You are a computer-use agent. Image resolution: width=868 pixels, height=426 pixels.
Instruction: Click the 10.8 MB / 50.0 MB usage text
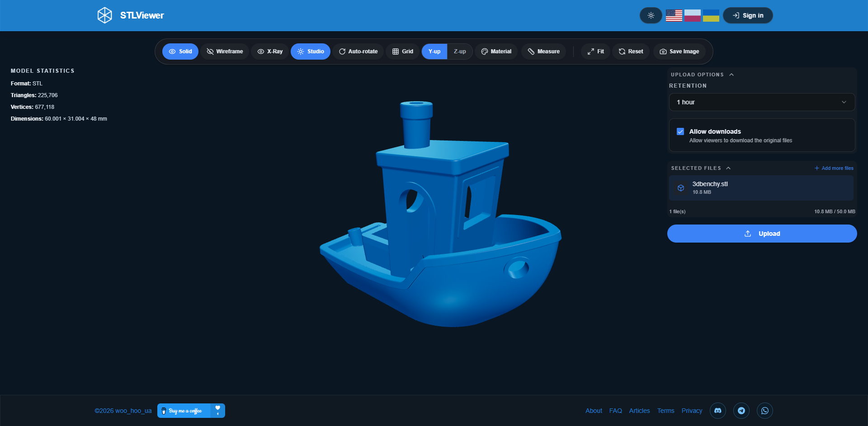tap(835, 211)
